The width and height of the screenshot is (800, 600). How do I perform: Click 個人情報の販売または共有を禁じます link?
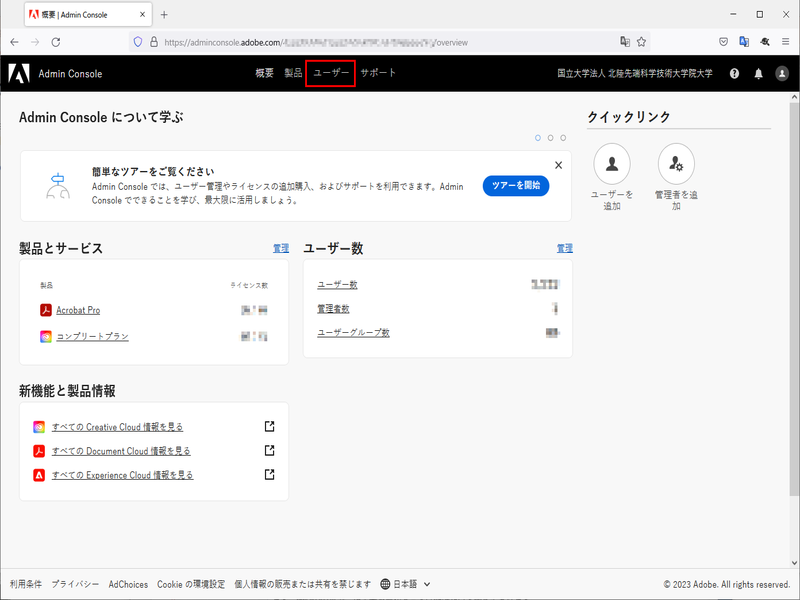(303, 584)
